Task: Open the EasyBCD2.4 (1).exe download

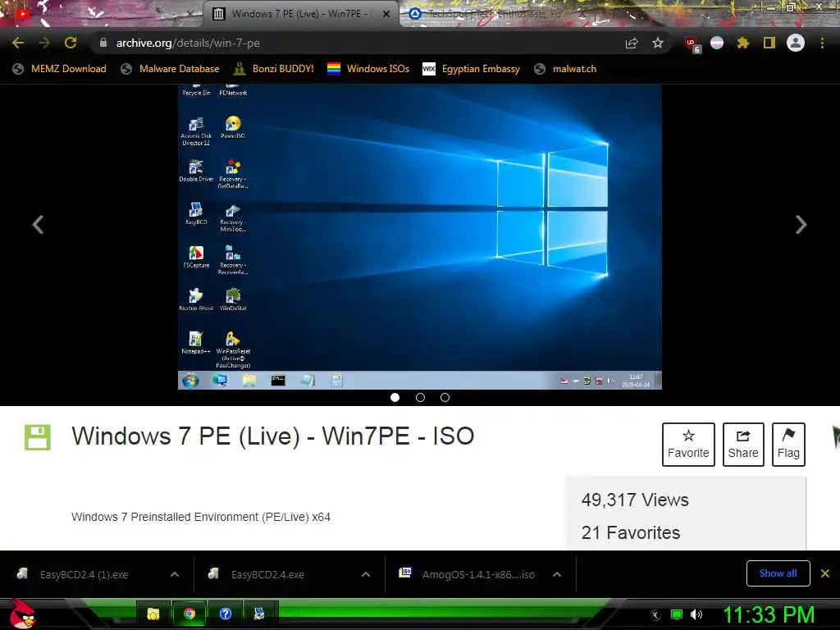Action: [x=84, y=574]
